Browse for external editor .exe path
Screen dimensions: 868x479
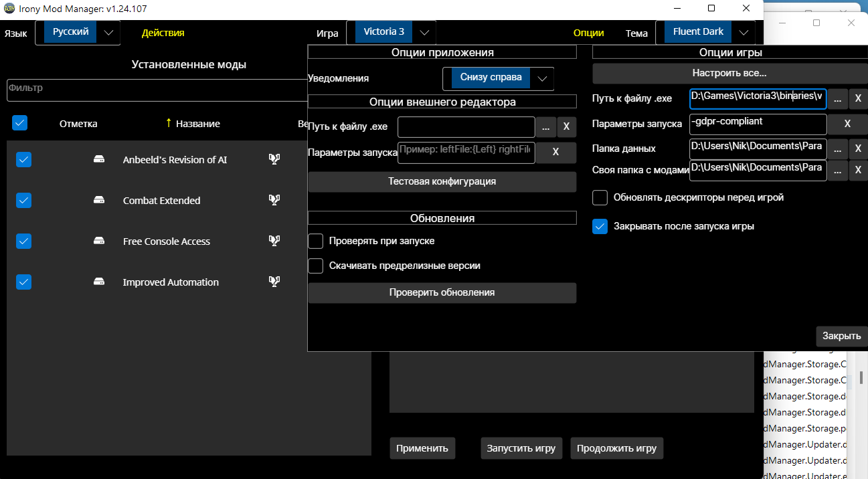click(x=545, y=126)
